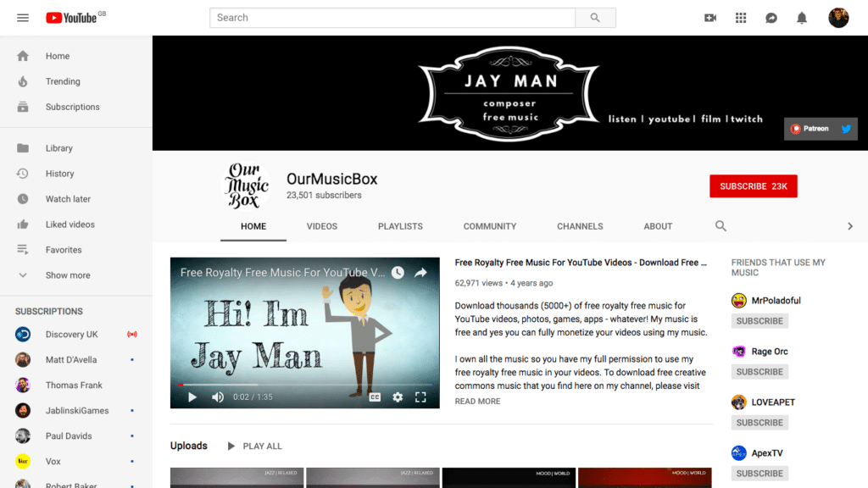The image size is (868, 488).
Task: Open the YouTube apps grid
Action: [x=741, y=18]
